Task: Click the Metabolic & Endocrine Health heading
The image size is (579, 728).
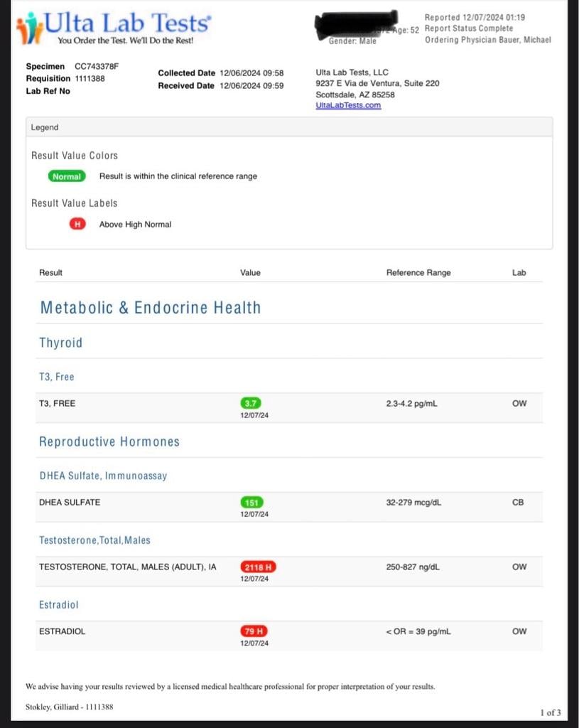Action: [x=150, y=308]
